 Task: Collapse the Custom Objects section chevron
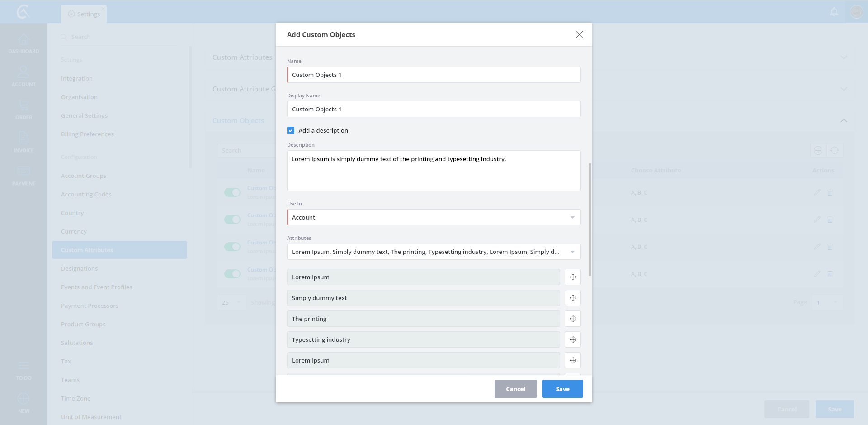point(844,120)
